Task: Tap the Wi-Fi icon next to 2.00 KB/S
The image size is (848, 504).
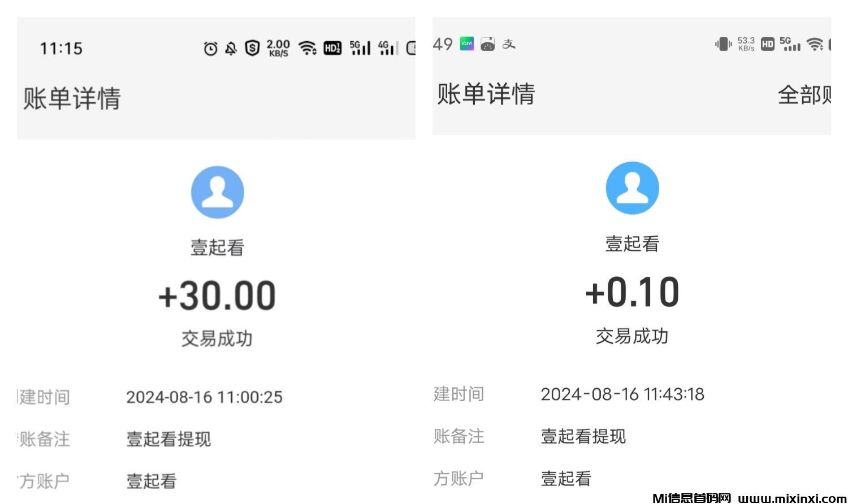Action: pyautogui.click(x=307, y=49)
